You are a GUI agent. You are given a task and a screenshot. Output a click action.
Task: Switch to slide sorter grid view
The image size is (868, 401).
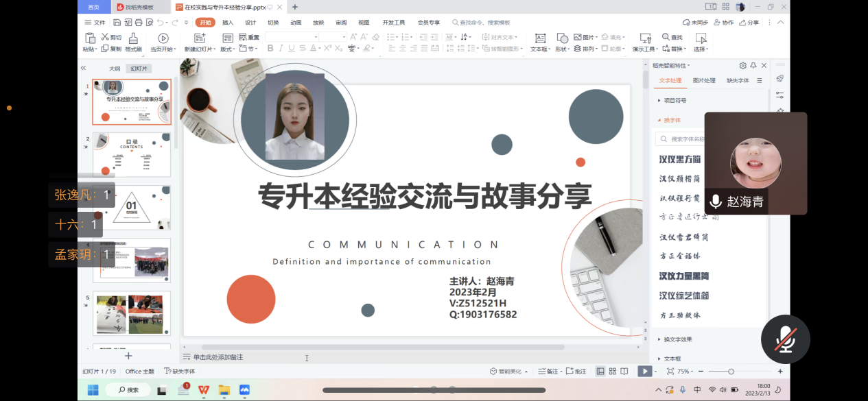click(x=612, y=372)
